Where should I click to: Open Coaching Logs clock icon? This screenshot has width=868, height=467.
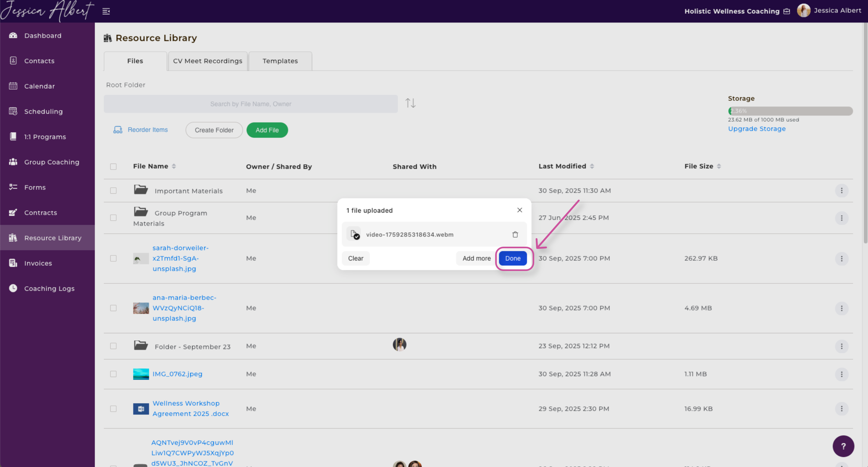(x=13, y=288)
